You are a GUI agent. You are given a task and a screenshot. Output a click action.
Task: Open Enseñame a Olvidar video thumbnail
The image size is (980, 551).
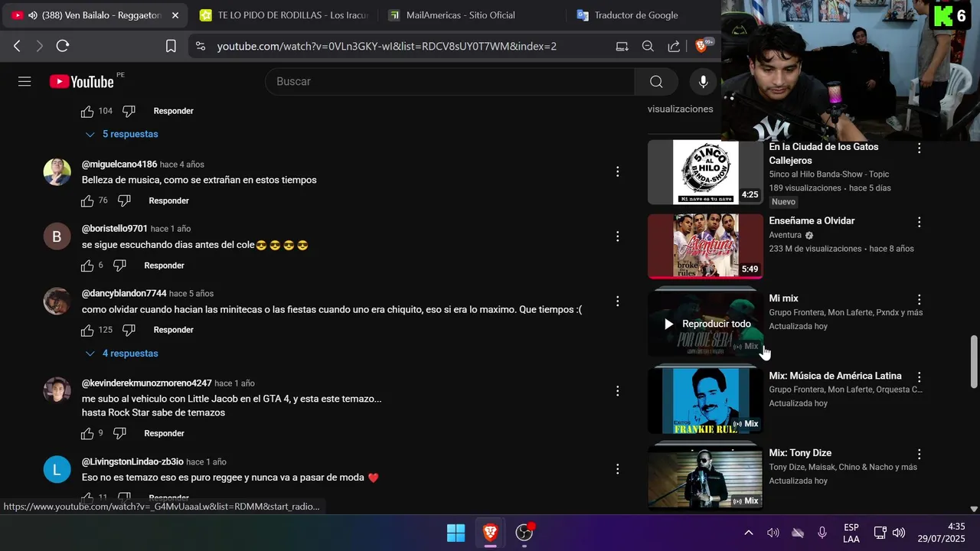click(705, 246)
